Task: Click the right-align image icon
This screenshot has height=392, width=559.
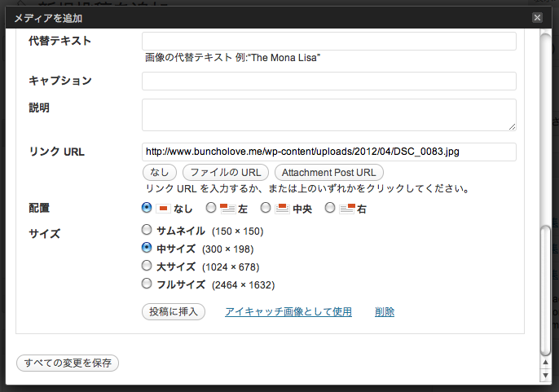Action: [347, 209]
